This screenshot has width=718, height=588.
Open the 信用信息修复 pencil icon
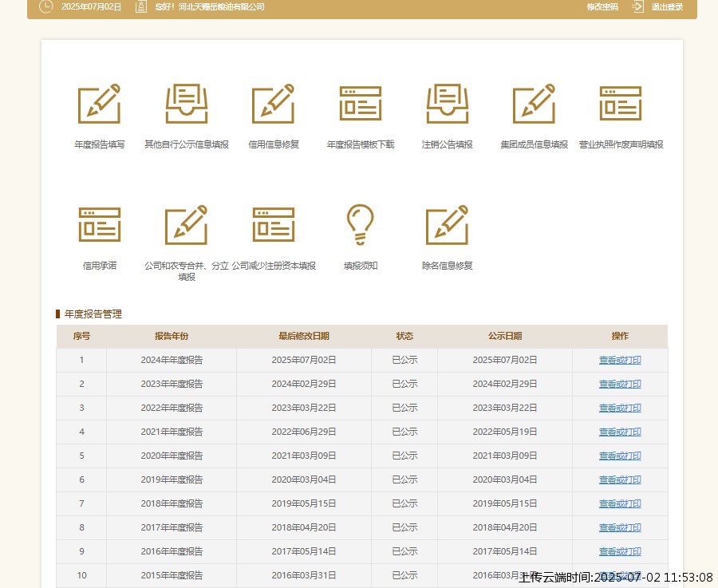[x=274, y=104]
